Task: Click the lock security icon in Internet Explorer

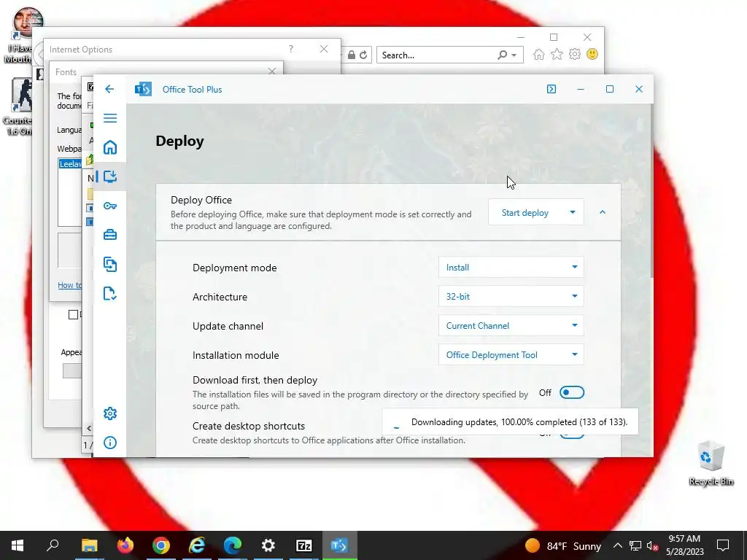Action: (x=351, y=55)
